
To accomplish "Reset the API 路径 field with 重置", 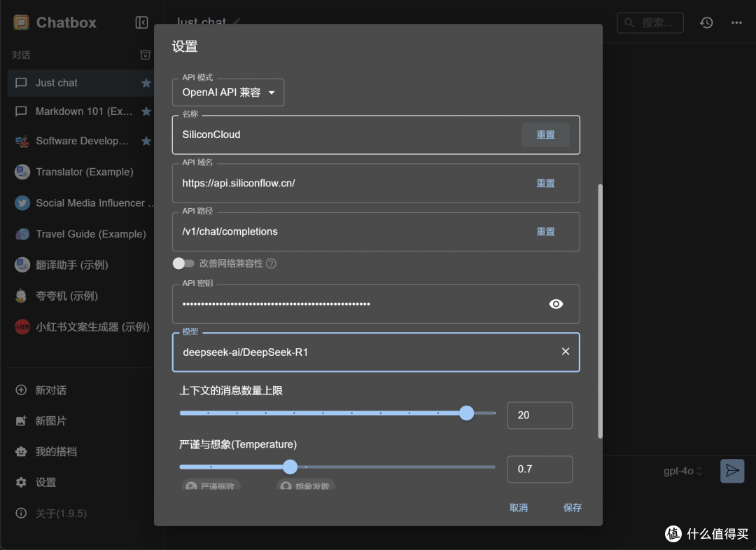I will tap(546, 232).
